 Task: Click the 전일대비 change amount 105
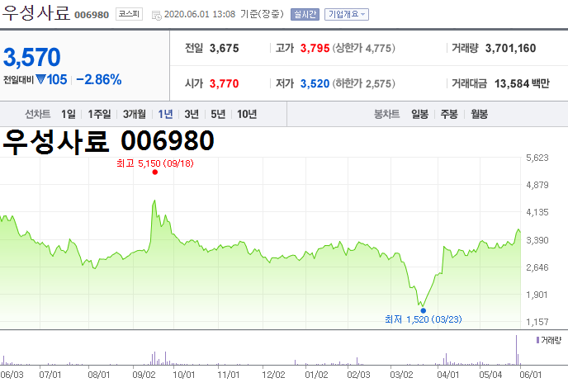pyautogui.click(x=57, y=79)
